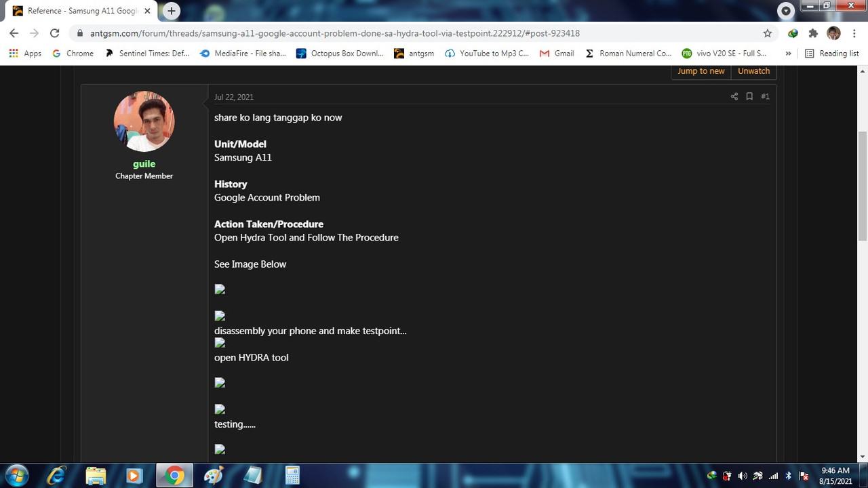Screen dimensions: 868x488
Task: Open the Extensions puzzle icon
Action: [813, 33]
